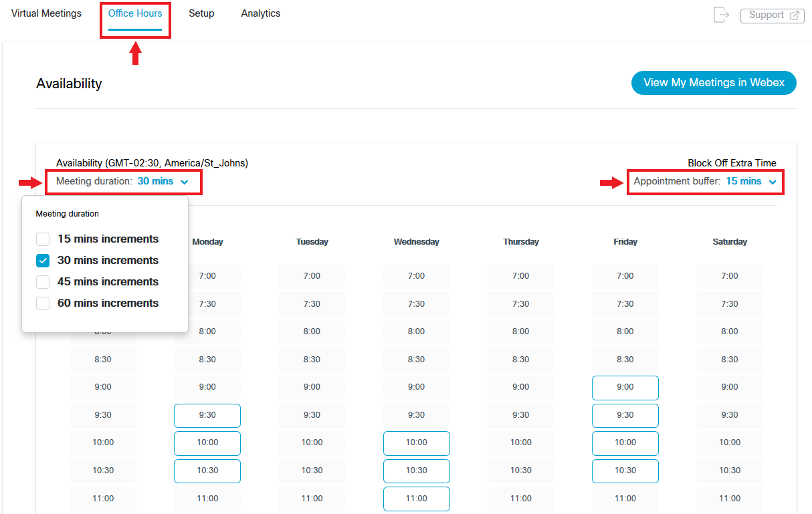Switch to the Analytics tab
The height and width of the screenshot is (514, 812).
(261, 13)
